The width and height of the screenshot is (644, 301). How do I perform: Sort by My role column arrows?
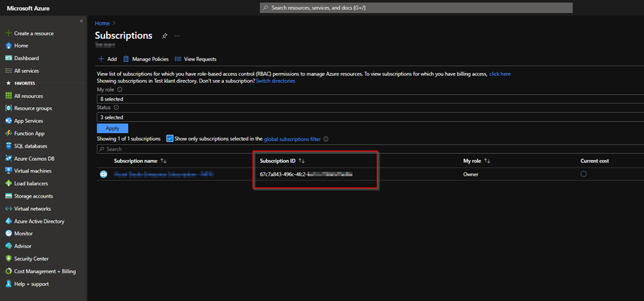click(x=487, y=161)
